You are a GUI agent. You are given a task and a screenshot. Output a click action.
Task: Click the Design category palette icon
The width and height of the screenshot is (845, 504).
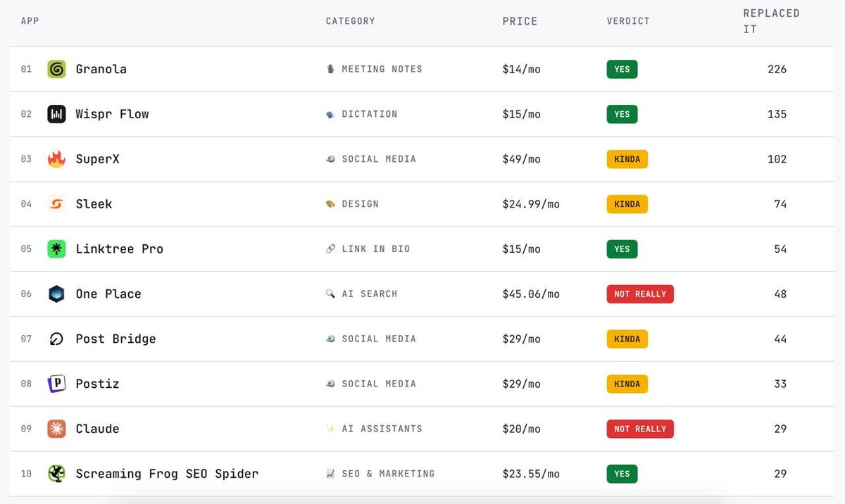point(330,204)
